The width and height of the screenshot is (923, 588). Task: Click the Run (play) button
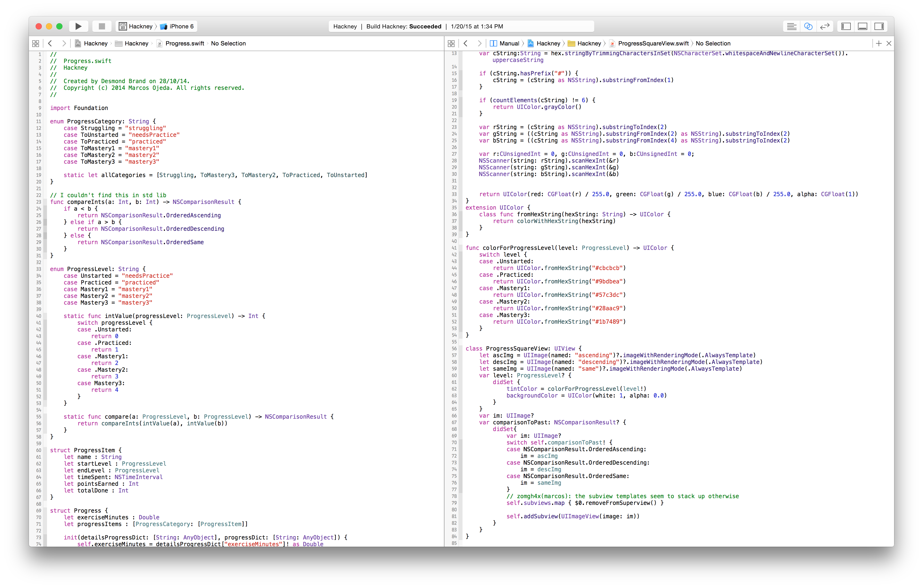click(78, 26)
